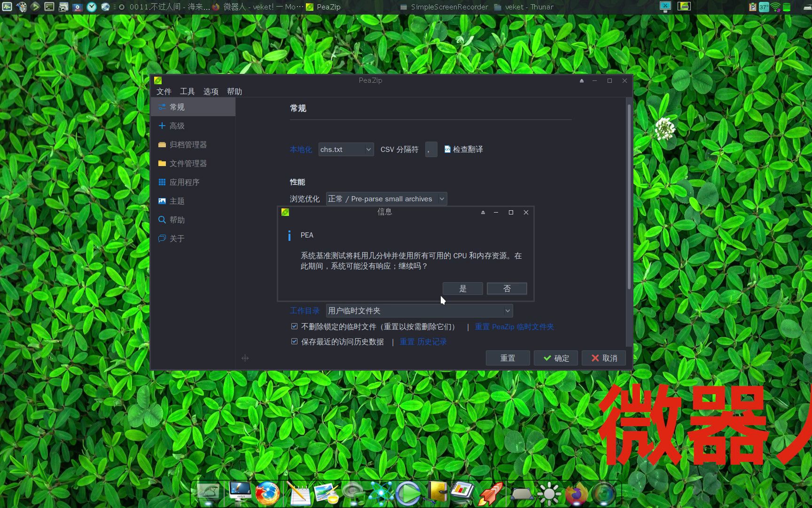Screen dimensions: 812x508
Task: Switch to veket - Thunar task in top panel
Action: tap(523, 7)
